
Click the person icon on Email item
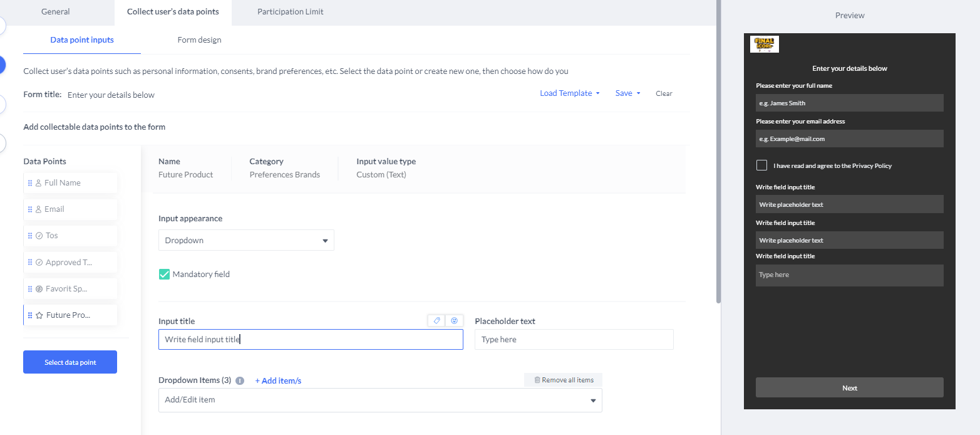pos(38,209)
